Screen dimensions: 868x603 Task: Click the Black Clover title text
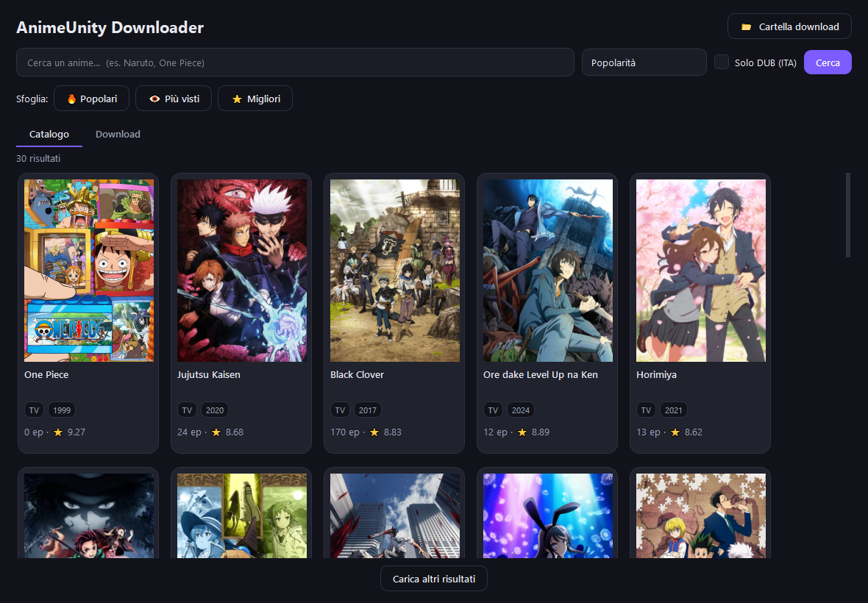[x=357, y=374]
